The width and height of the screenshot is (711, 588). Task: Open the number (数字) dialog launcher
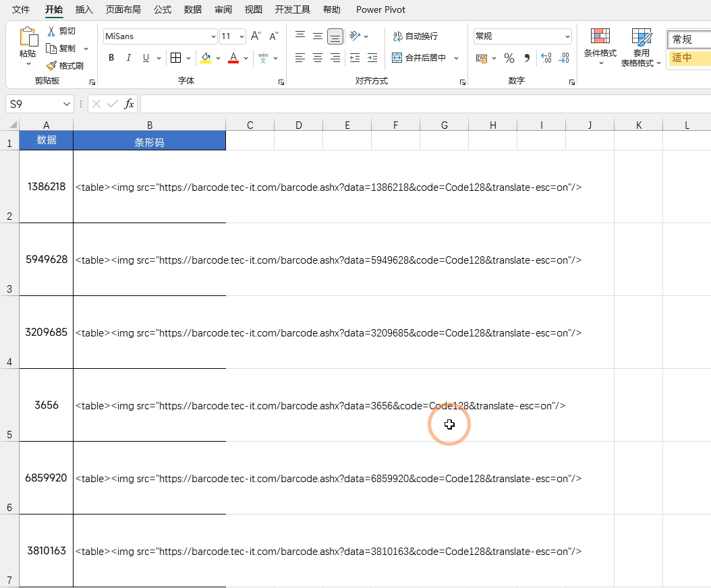pos(572,82)
